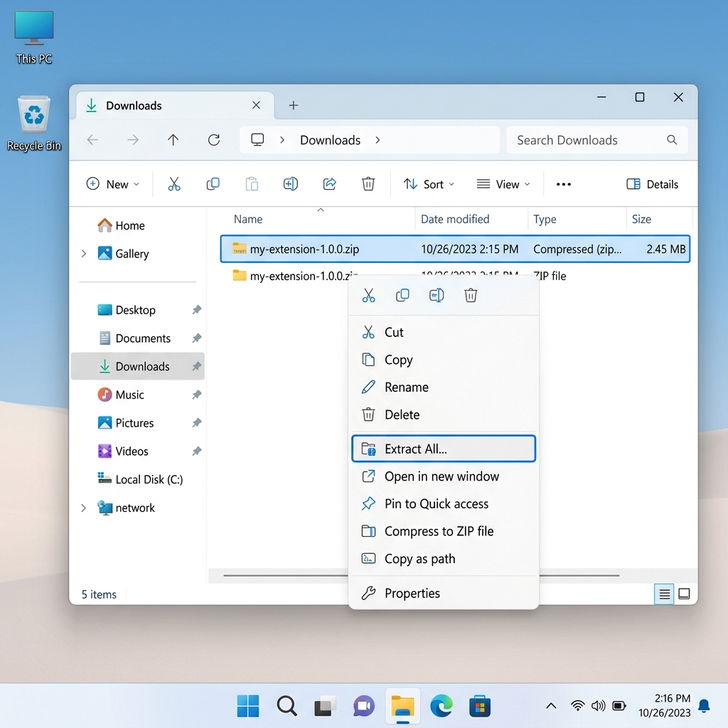Launch Microsoft Edge from the taskbar
This screenshot has height=728, width=728.
(x=441, y=706)
